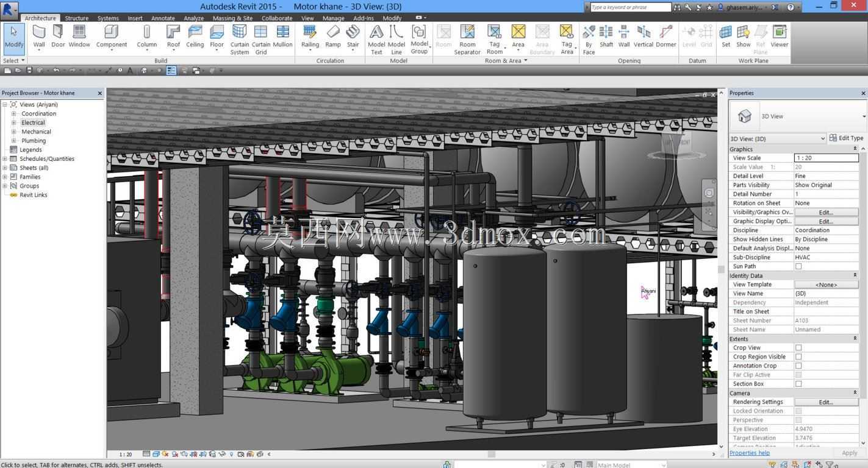868x468 pixels.
Task: Expand the Mechanical views node
Action: (14, 132)
